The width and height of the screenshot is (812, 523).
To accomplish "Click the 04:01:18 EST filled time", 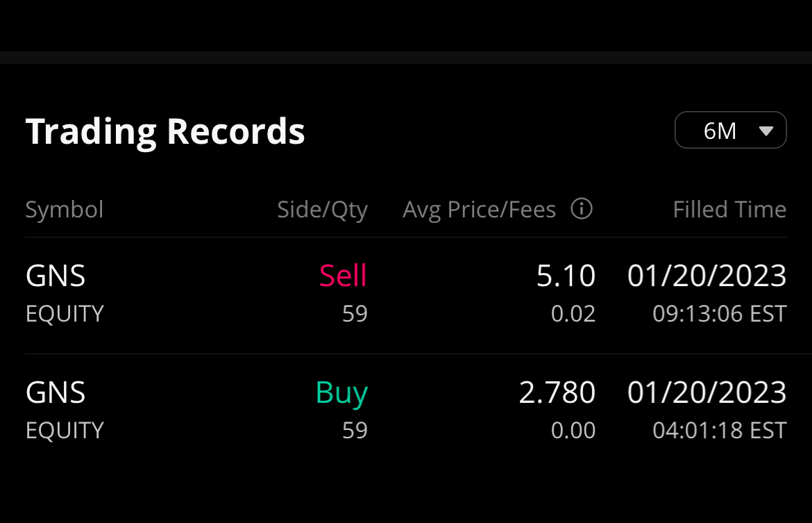I will tap(720, 431).
